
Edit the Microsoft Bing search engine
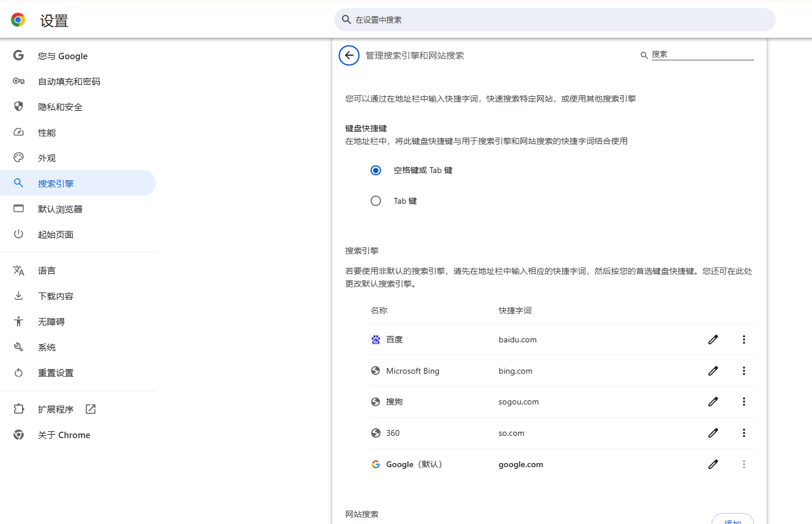[x=713, y=371]
